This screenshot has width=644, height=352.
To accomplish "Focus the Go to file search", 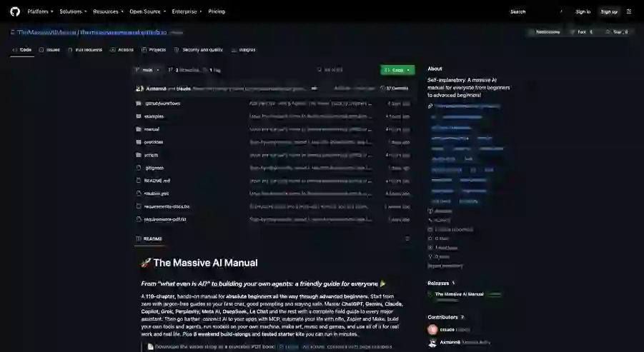I will coord(345,70).
